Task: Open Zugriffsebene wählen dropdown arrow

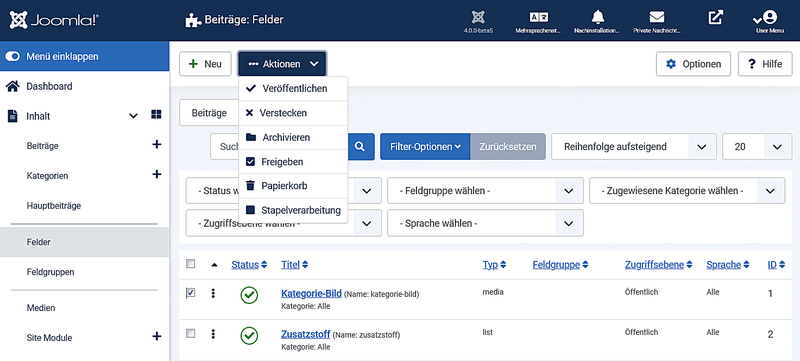Action: [x=366, y=223]
